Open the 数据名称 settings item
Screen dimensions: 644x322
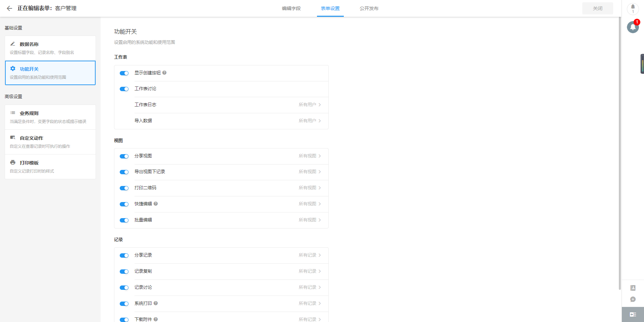click(50, 48)
